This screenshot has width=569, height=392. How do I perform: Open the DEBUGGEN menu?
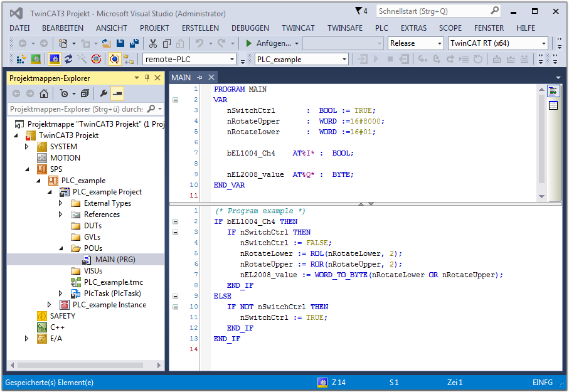pyautogui.click(x=250, y=28)
